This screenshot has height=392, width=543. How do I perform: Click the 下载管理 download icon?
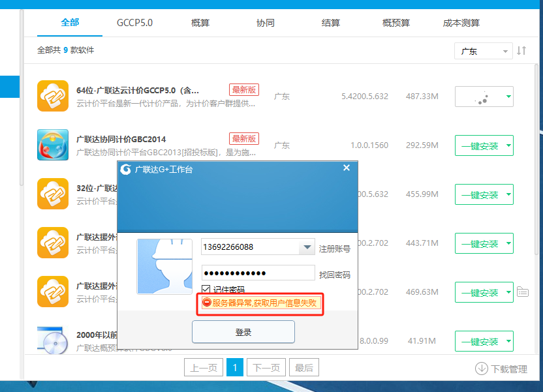482,369
